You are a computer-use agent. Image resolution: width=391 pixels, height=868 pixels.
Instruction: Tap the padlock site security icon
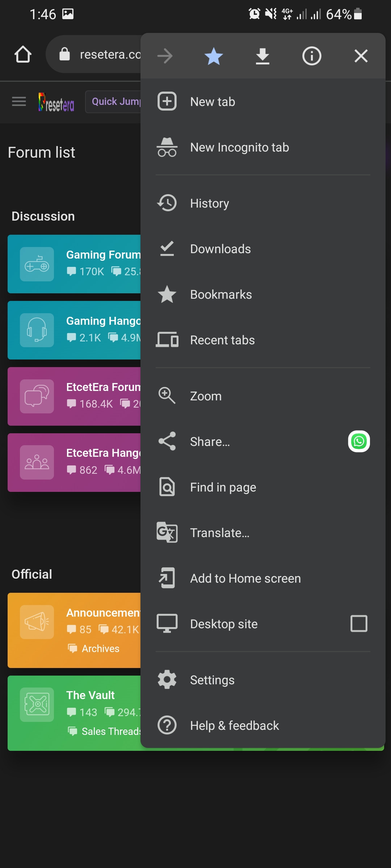pyautogui.click(x=64, y=54)
